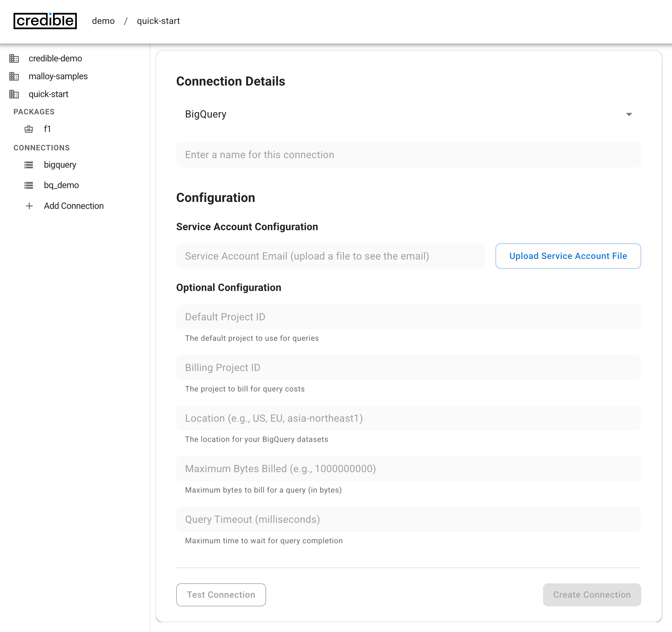Click the malloy-samples project building icon
Image resolution: width=672 pixels, height=632 pixels.
coord(14,76)
